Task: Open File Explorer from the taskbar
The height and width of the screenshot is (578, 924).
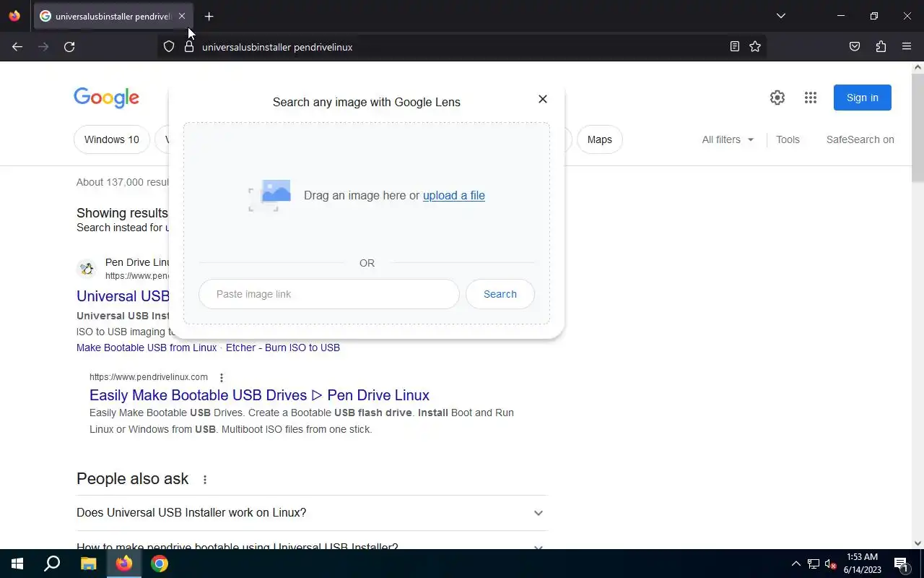Action: click(x=88, y=564)
